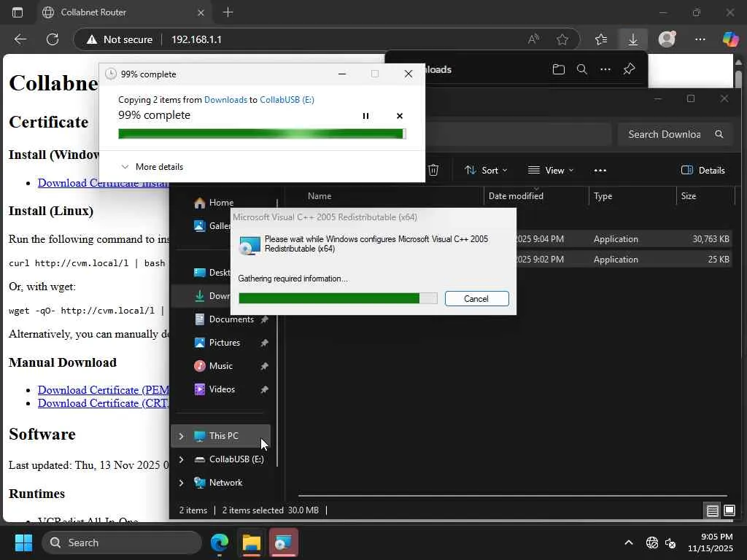Expand More details in copy dialog

tap(152, 167)
